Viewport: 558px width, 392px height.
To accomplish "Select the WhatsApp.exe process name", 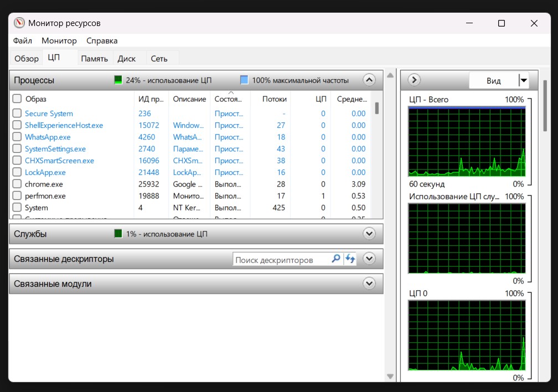I will (x=48, y=137).
